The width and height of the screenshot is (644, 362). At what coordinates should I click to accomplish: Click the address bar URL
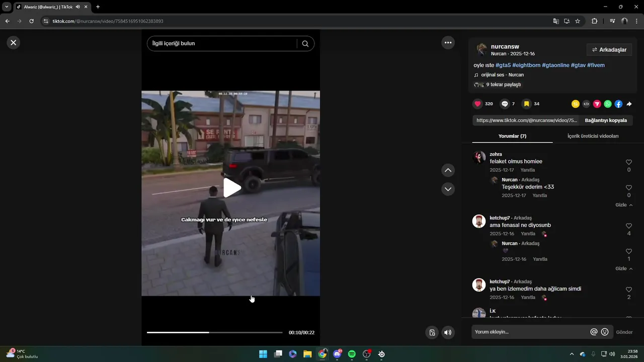(108, 21)
